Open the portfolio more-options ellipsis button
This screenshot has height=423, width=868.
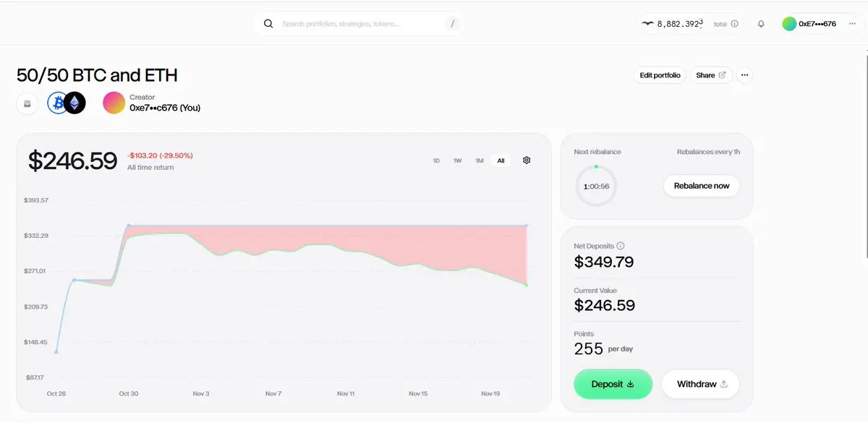pos(744,75)
